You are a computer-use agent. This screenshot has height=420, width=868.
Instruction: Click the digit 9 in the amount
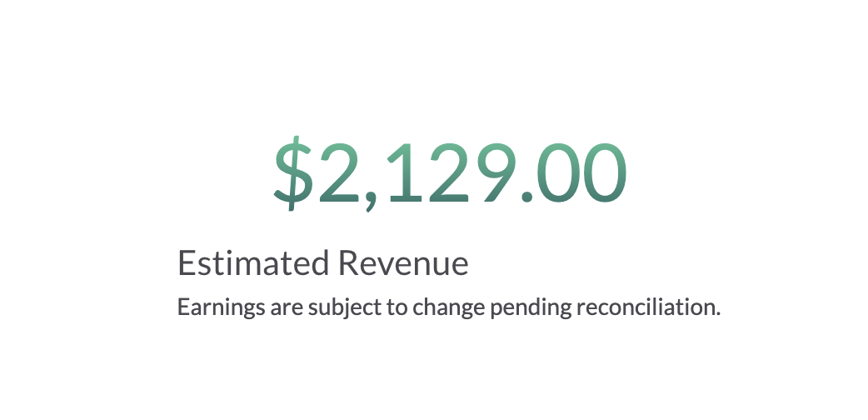pyautogui.click(x=496, y=172)
